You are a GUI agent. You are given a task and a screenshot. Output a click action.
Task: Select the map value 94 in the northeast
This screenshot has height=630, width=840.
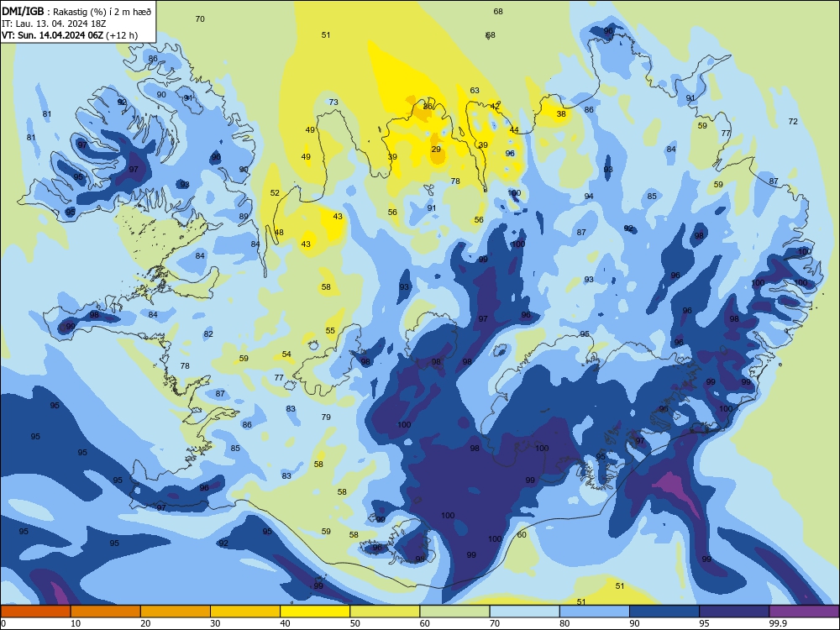[x=589, y=196]
